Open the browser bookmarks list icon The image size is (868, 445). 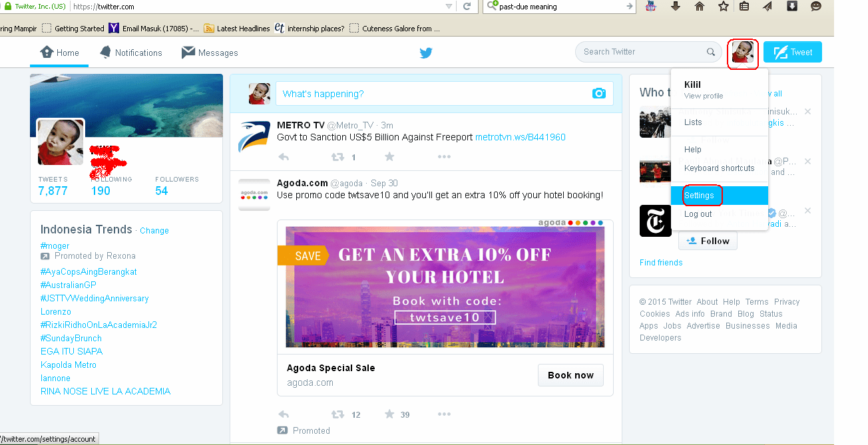(745, 7)
